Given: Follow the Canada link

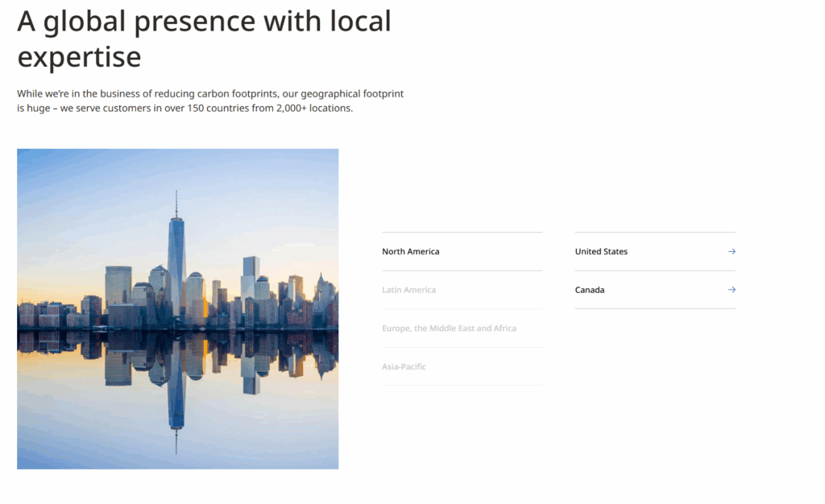Looking at the screenshot, I should [x=590, y=290].
